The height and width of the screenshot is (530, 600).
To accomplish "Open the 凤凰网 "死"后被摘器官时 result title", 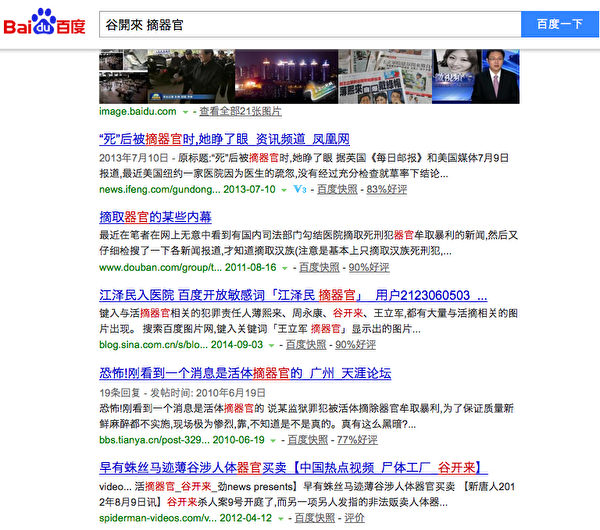I will click(x=224, y=139).
